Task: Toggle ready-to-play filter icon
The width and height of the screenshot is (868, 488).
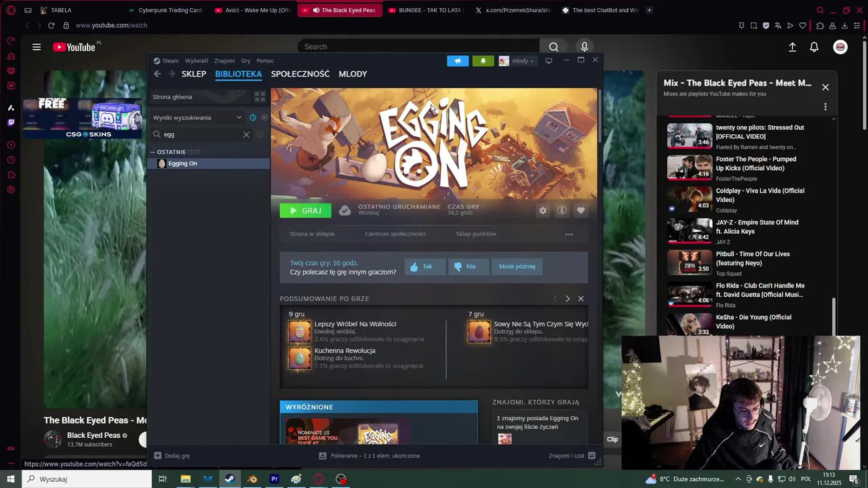Action: tap(264, 117)
